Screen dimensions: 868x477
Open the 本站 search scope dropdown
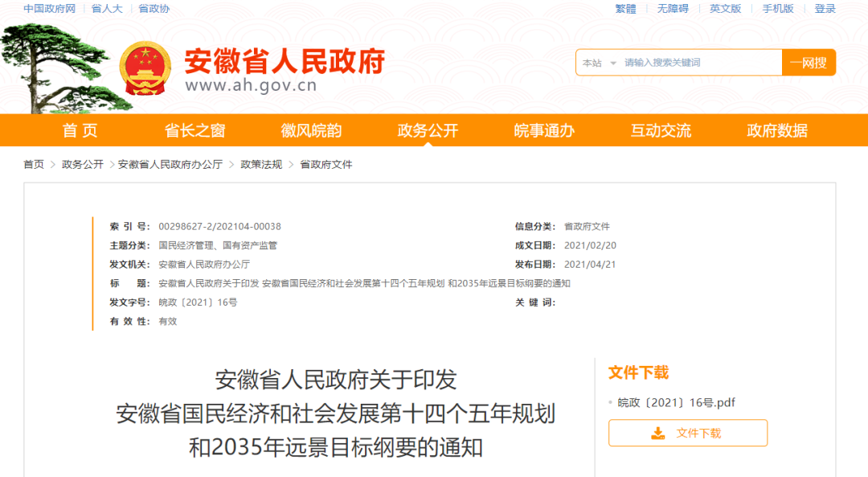(600, 63)
